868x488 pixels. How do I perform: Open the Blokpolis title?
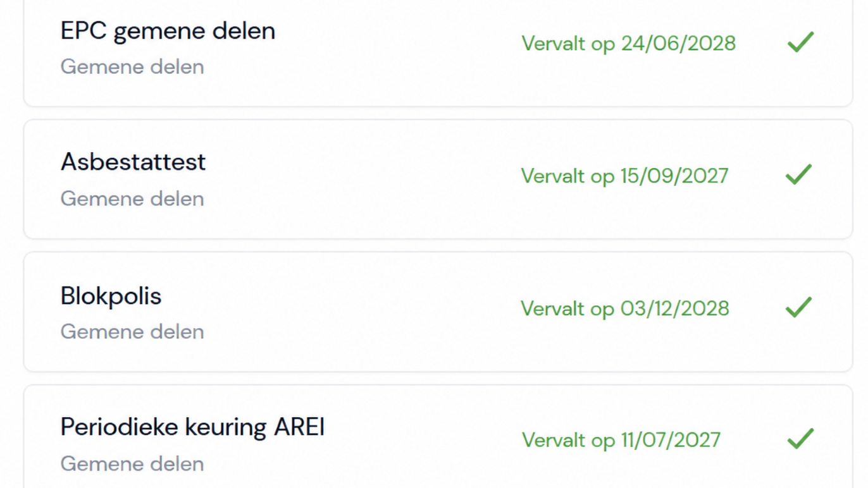tap(111, 296)
